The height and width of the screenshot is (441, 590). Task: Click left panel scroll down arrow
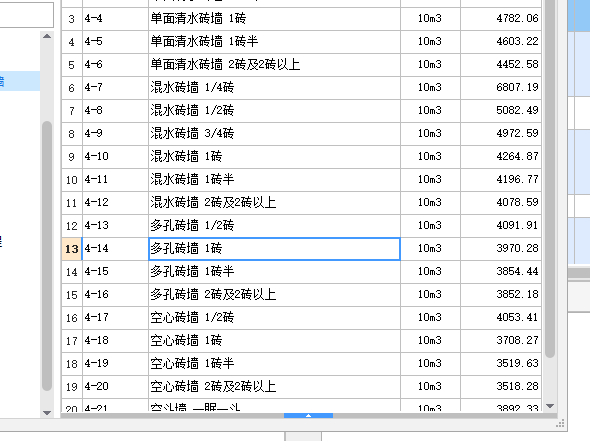(x=47, y=413)
